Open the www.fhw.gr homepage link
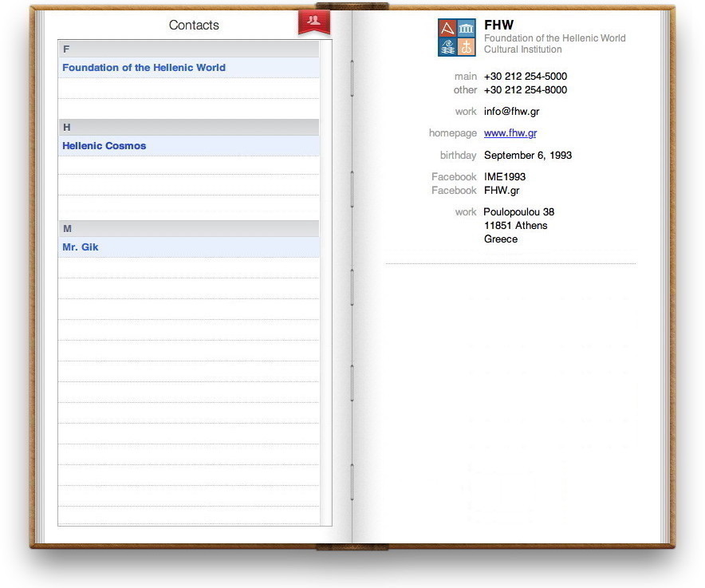The height and width of the screenshot is (588, 705). coord(510,133)
